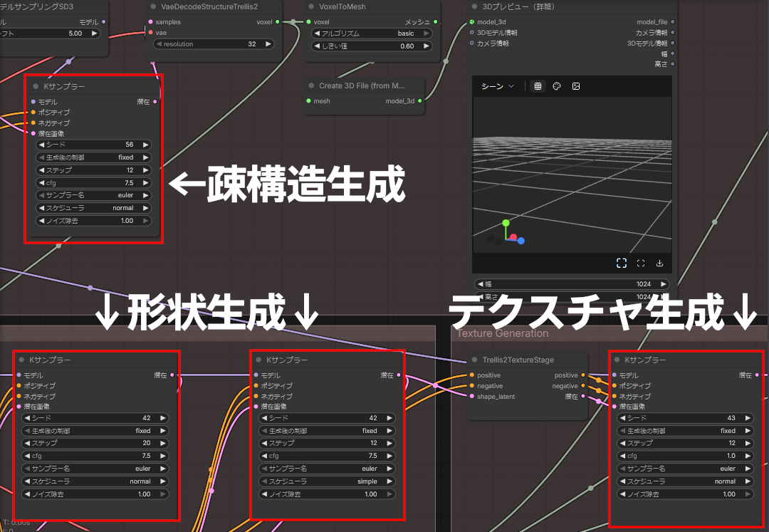Click the Trellis2TextureStage node title
This screenshot has width=769, height=532.
pyautogui.click(x=518, y=360)
